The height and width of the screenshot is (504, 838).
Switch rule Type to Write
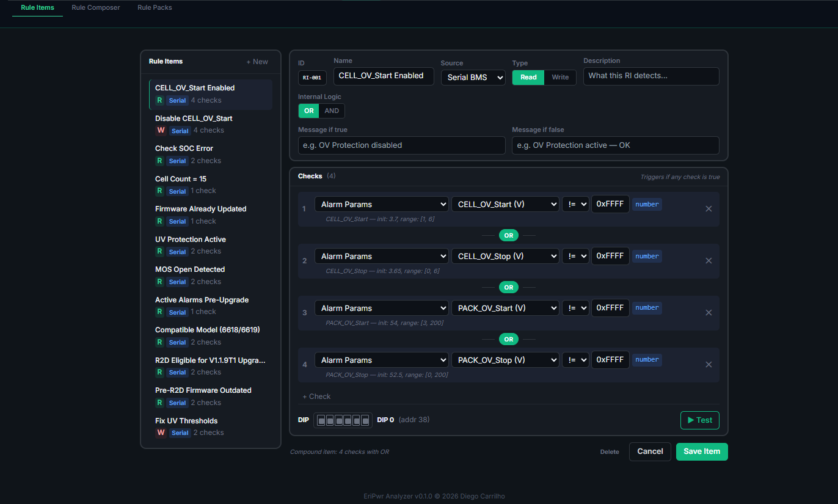point(560,78)
